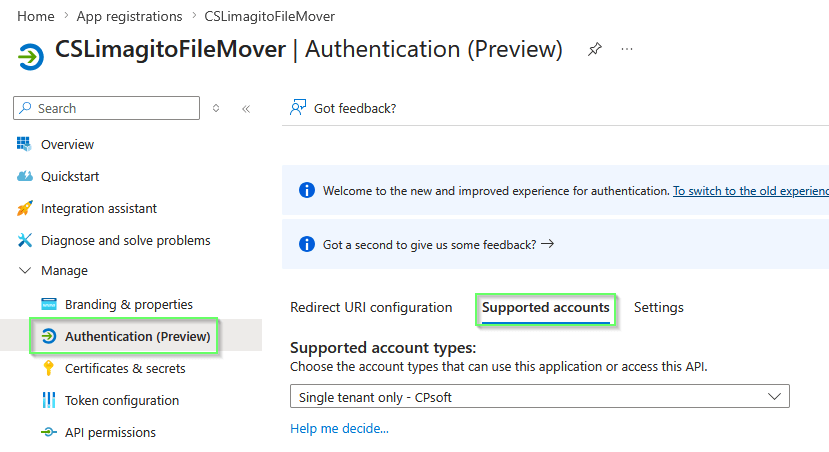This screenshot has height=452, width=829.
Task: Go to Home breadcrumb
Action: (35, 16)
